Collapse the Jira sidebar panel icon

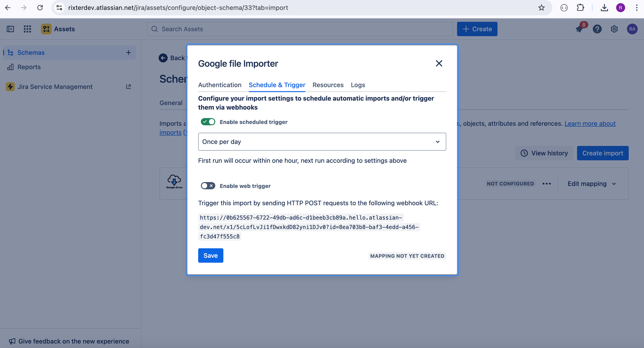[x=10, y=29]
